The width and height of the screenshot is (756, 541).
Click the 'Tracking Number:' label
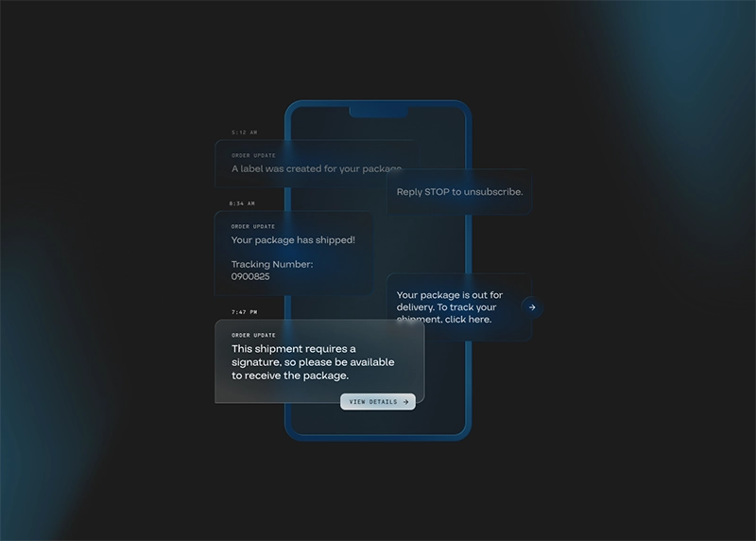click(272, 265)
